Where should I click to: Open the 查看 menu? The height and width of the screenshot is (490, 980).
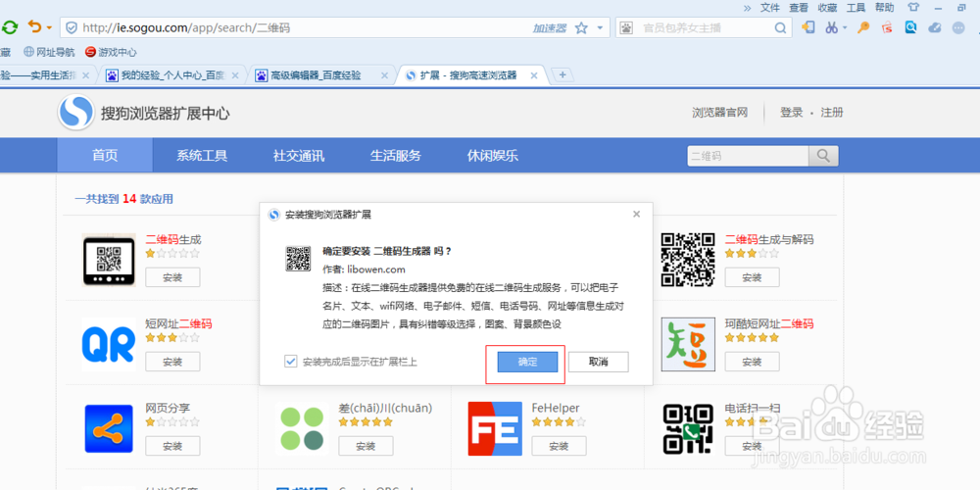point(799,8)
